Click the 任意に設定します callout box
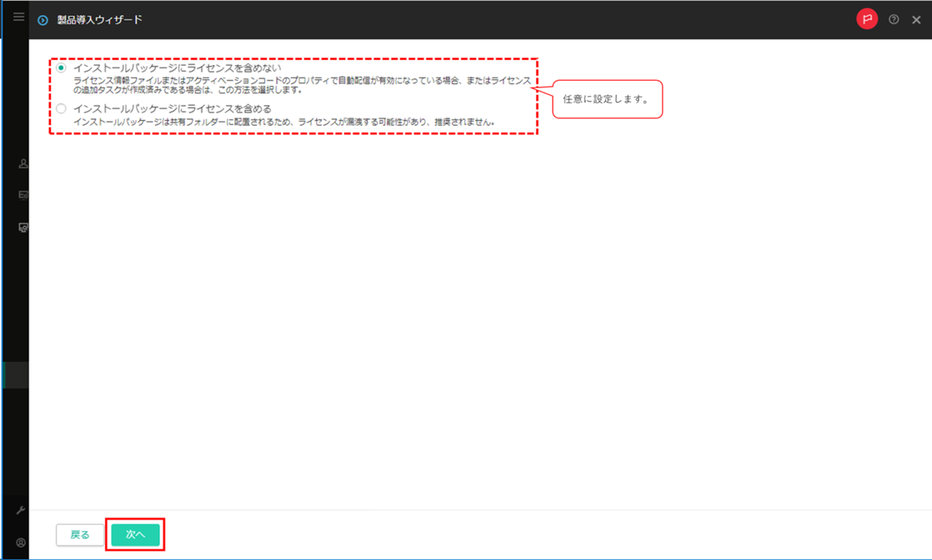Image resolution: width=932 pixels, height=560 pixels. tap(607, 99)
